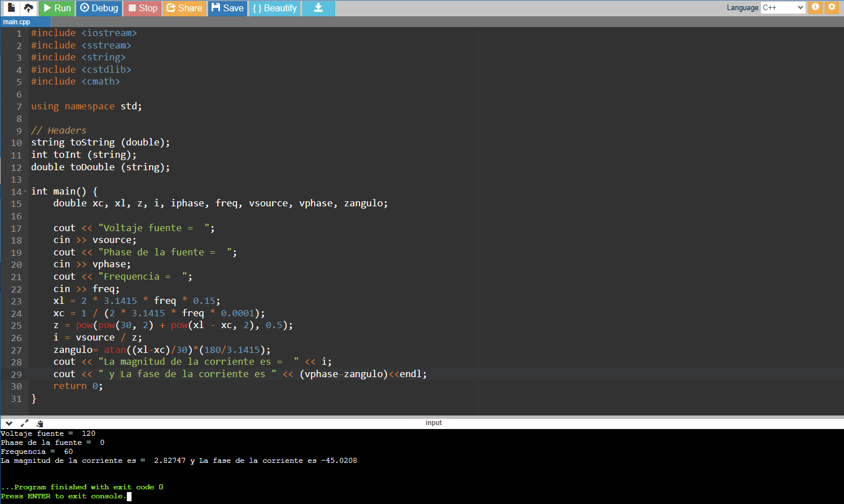This screenshot has width=844, height=504.
Task: Run the C++ program
Action: (x=57, y=8)
